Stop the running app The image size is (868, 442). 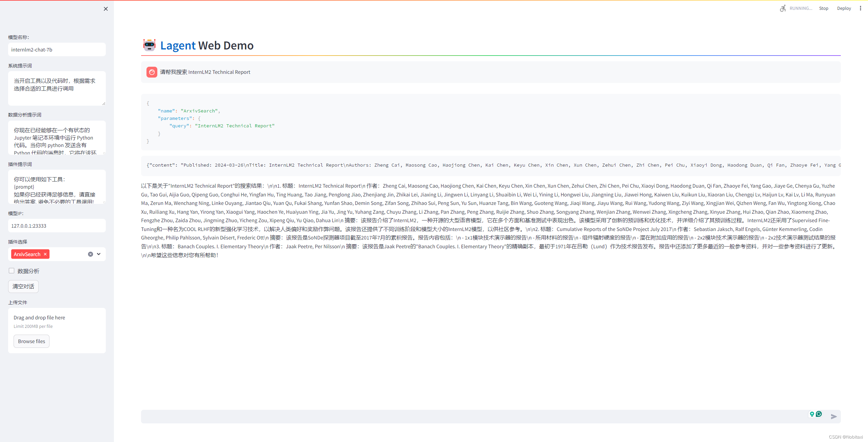click(823, 8)
